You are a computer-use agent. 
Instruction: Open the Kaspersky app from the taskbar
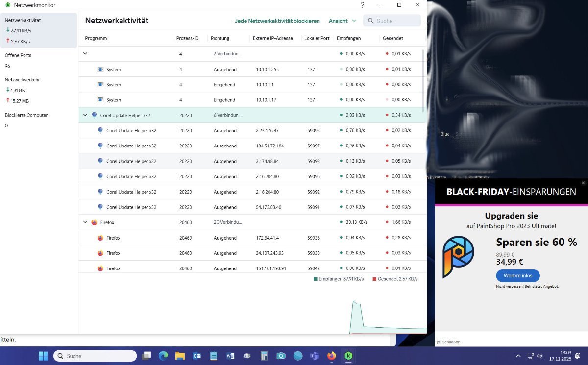coord(348,356)
